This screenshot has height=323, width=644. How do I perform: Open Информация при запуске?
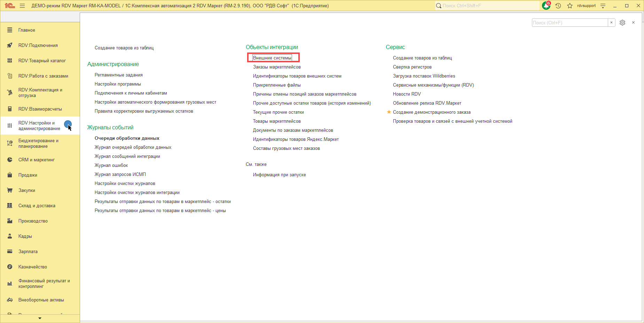pyautogui.click(x=280, y=175)
